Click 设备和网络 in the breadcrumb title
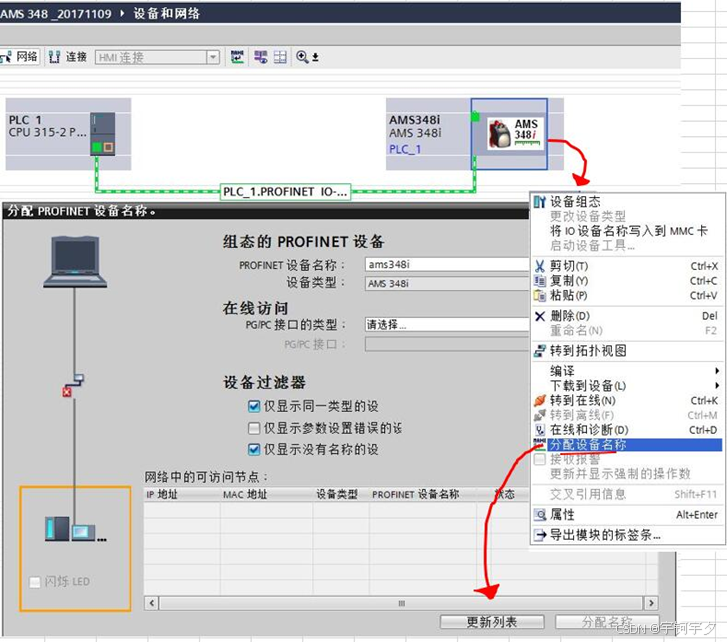727x642 pixels. (x=166, y=13)
